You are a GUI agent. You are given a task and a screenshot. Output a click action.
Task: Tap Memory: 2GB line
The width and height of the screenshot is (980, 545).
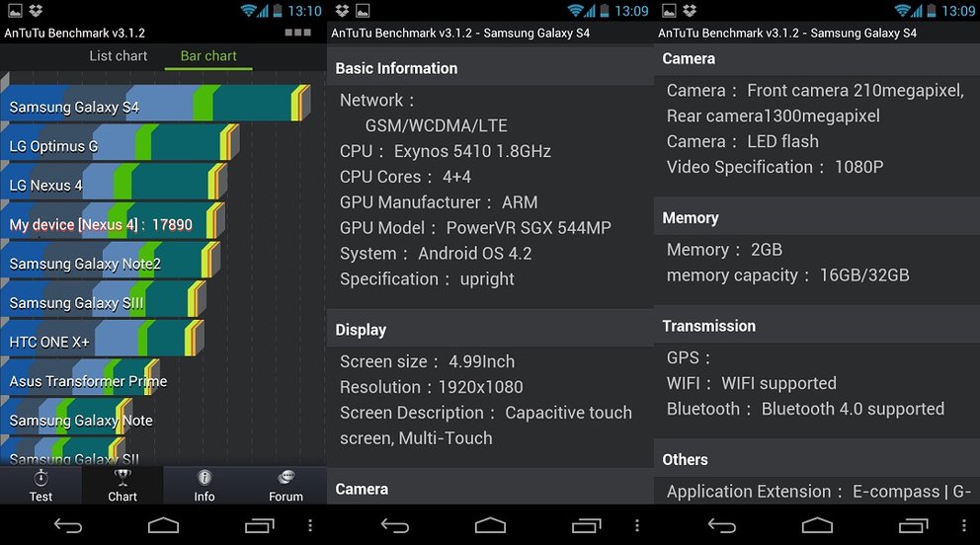tap(724, 250)
